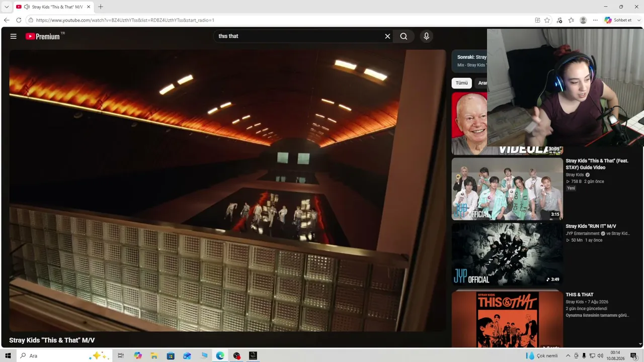Viewport: 644px width, 362px height.
Task: Click the video title Stray Kids "This & That" M/V
Action: pos(52,340)
